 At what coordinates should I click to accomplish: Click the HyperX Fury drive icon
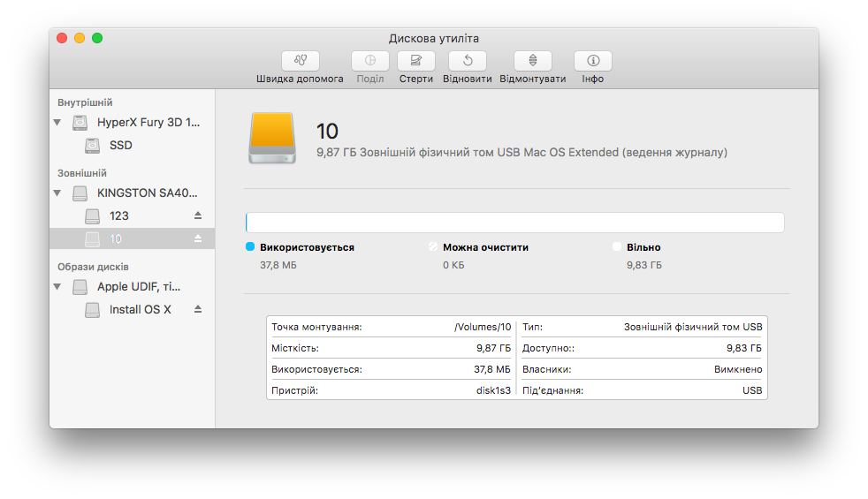[80, 122]
